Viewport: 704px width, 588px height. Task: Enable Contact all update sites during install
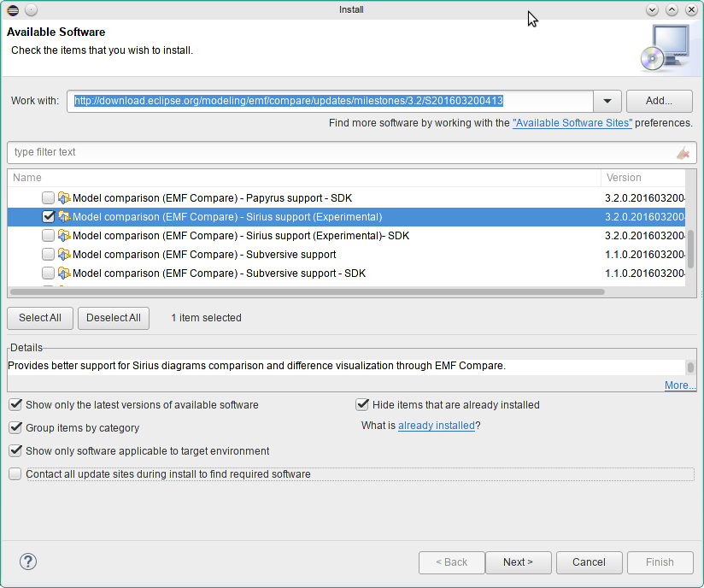[x=15, y=473]
